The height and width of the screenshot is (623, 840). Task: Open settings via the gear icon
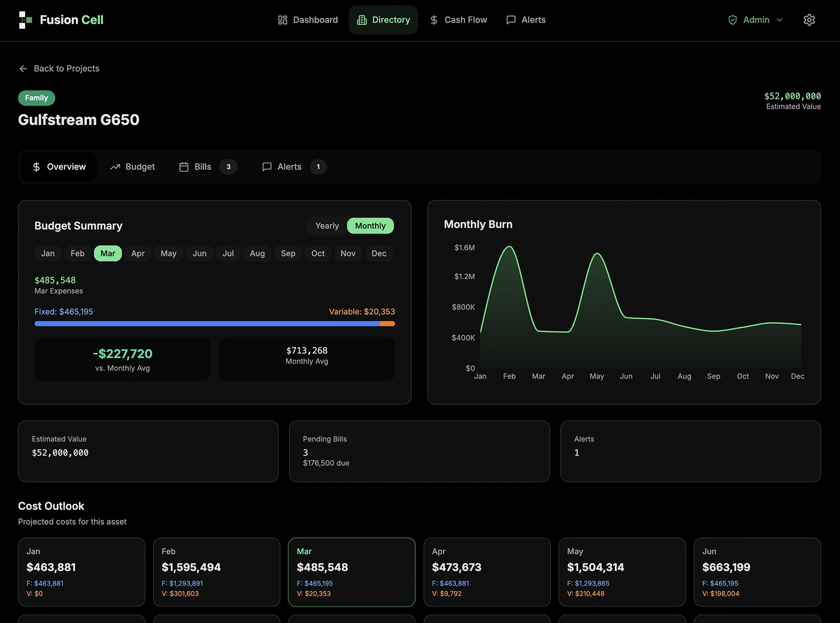coord(809,20)
